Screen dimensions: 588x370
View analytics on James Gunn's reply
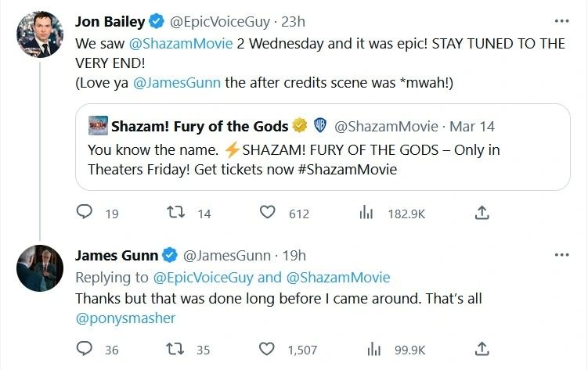[366, 349]
